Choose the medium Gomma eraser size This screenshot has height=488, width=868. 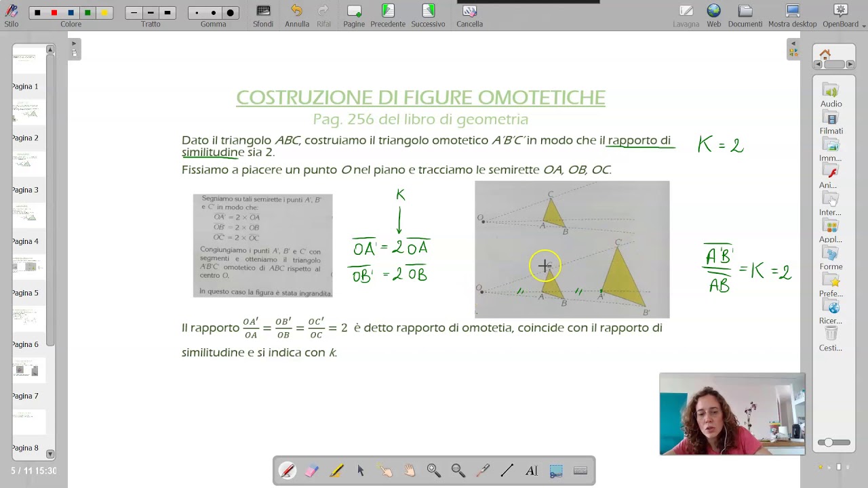pyautogui.click(x=214, y=13)
